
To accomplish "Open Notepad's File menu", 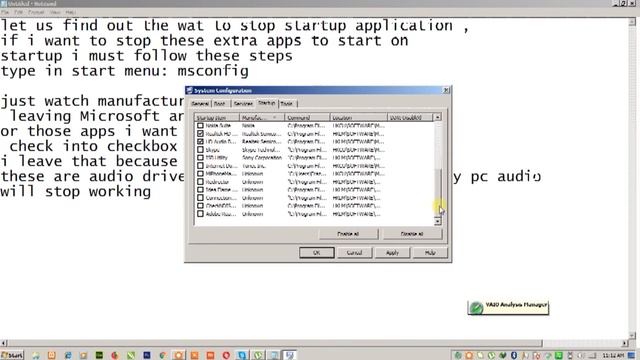I will pyautogui.click(x=5, y=12).
